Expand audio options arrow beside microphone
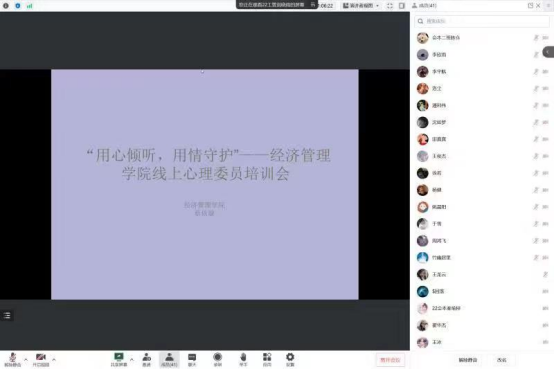This screenshot has height=369, width=554. (x=26, y=360)
